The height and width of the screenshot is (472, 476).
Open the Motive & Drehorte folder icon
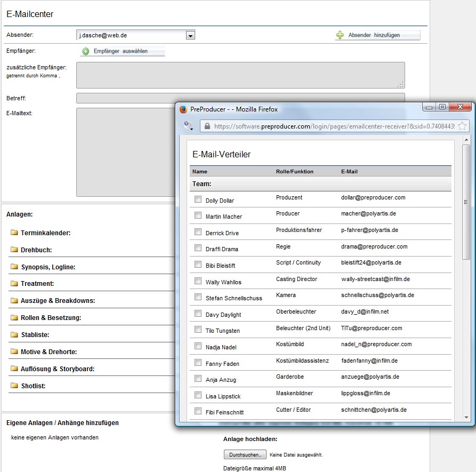(14, 351)
